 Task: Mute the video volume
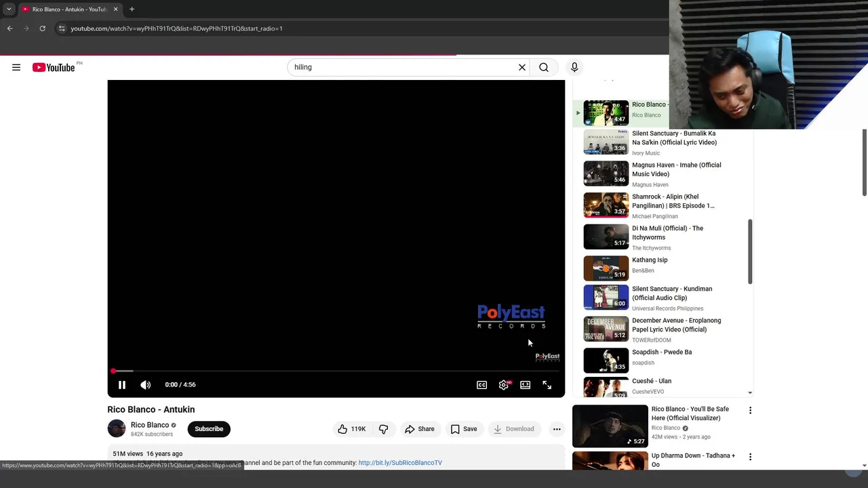tap(145, 385)
